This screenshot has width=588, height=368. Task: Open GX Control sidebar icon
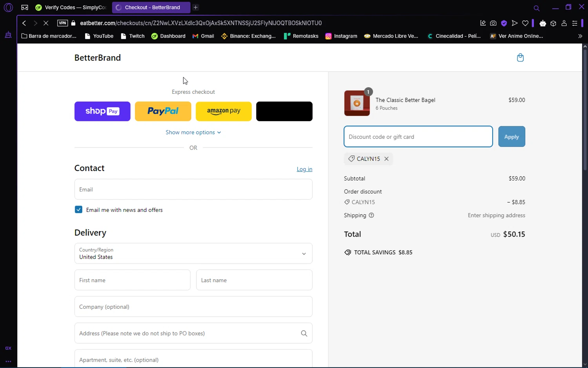8,348
